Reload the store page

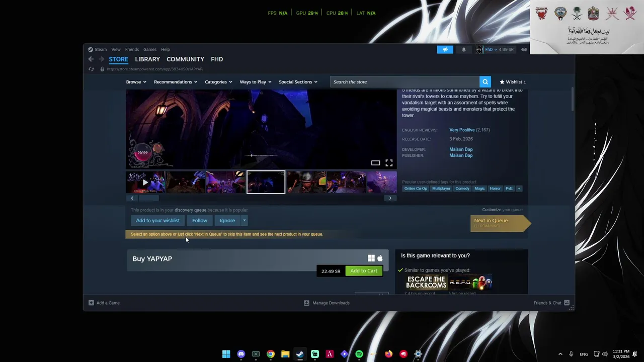[92, 69]
